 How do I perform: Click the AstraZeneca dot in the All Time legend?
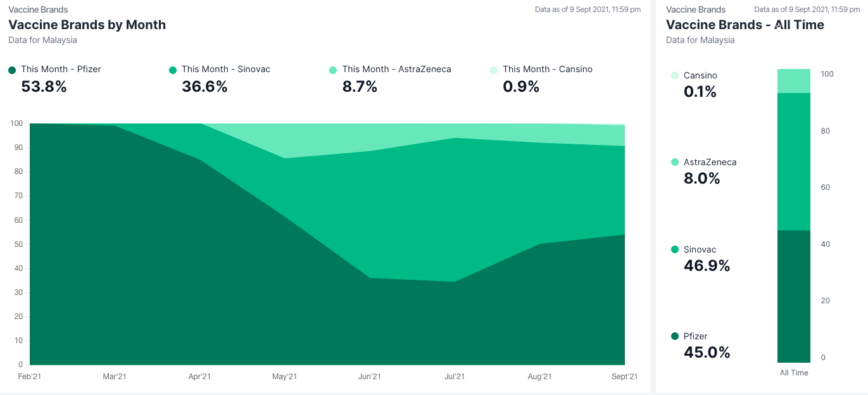click(x=674, y=162)
